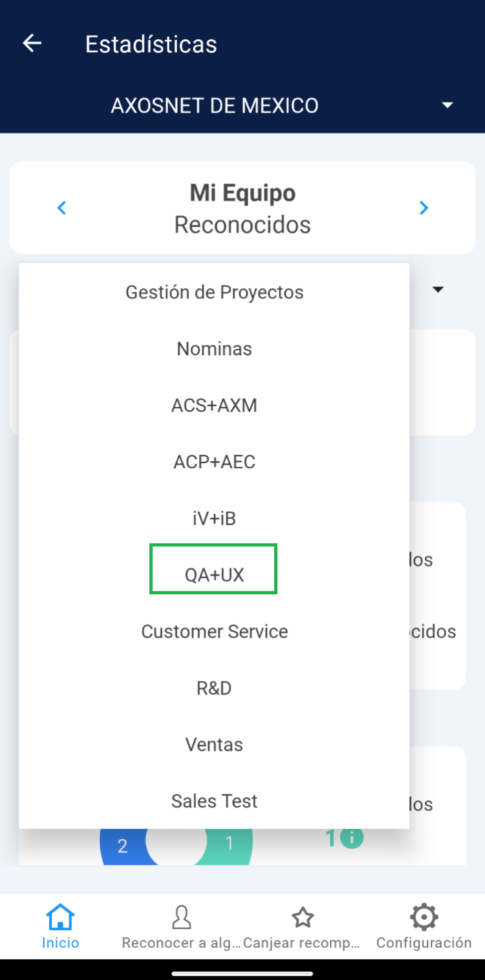
Task: Tap the Canjear recompensas star icon
Action: pyautogui.click(x=303, y=918)
